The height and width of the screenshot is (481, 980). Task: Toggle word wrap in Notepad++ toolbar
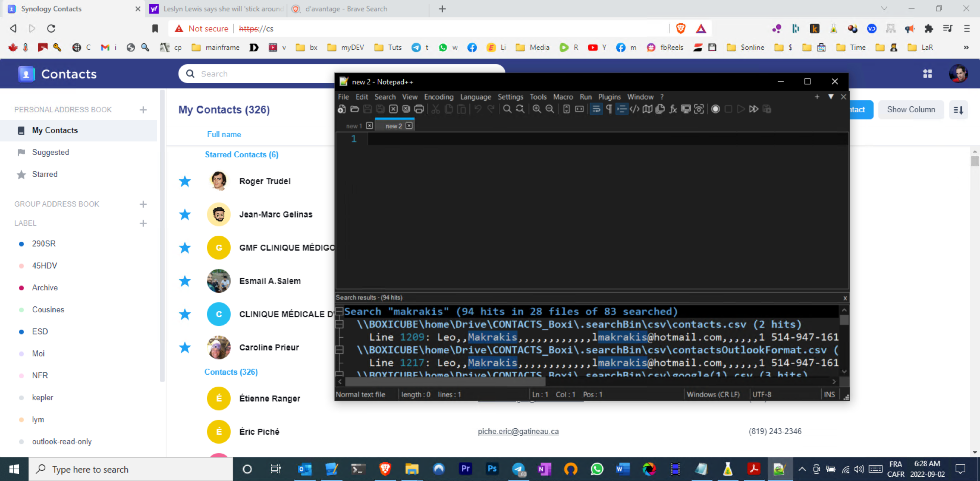tap(596, 109)
